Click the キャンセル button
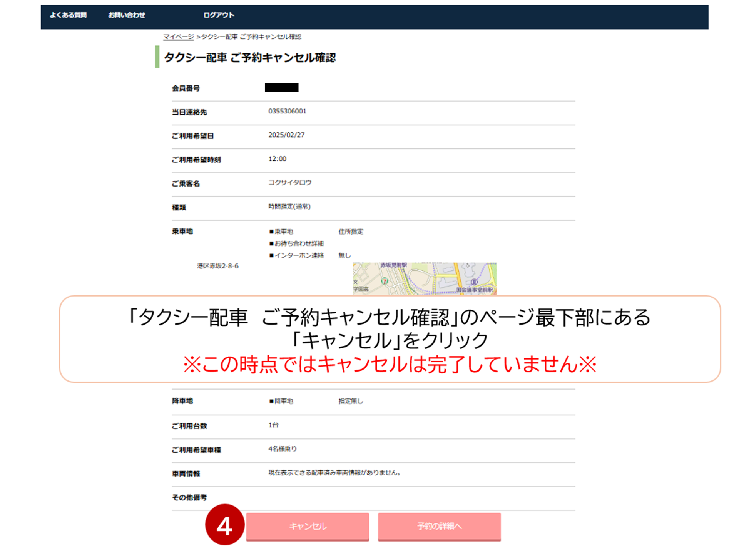The height and width of the screenshot is (560, 739). [308, 527]
